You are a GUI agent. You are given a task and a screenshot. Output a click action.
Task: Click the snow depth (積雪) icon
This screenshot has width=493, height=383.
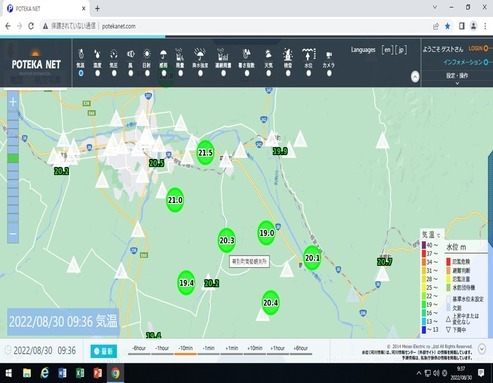coord(288,54)
